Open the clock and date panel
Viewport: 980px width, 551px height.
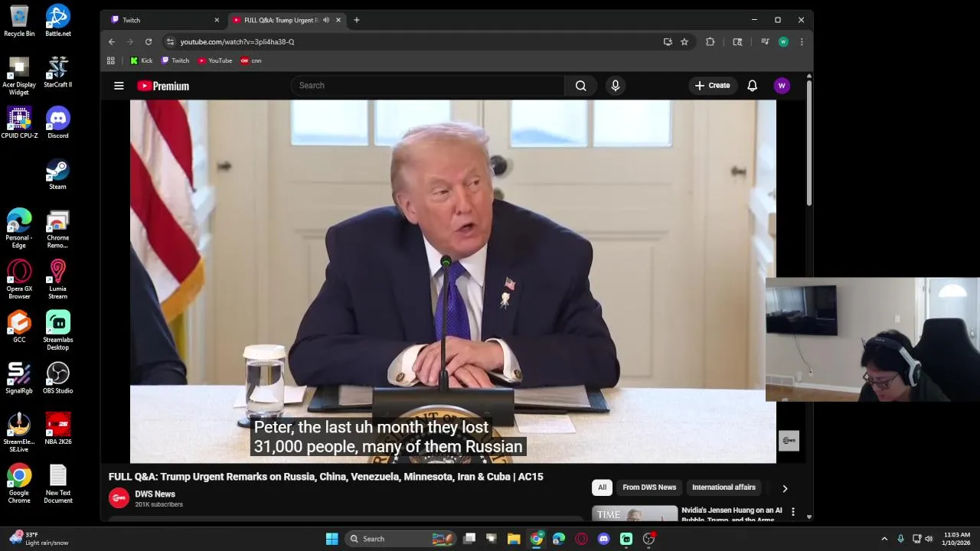(957, 539)
